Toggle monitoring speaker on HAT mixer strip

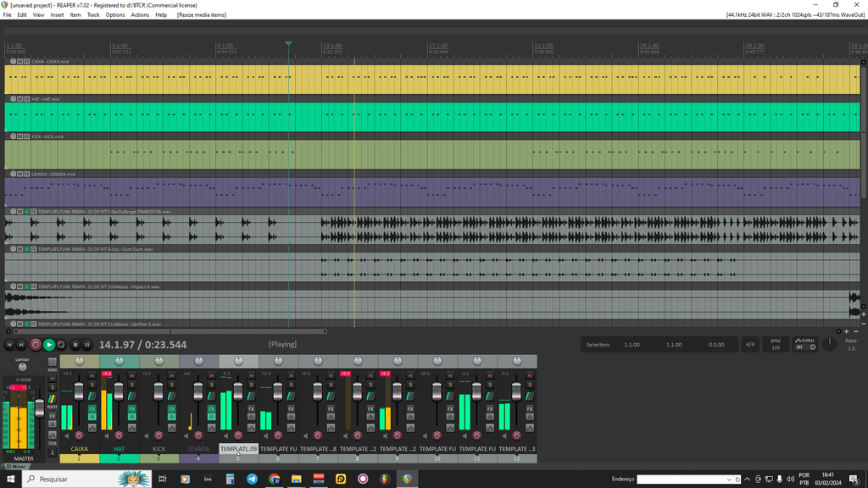(108, 436)
